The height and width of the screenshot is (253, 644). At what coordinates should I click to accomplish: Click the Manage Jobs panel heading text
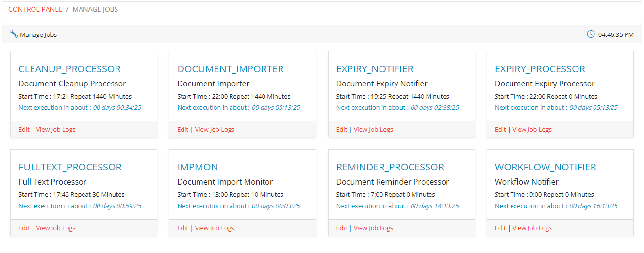[x=38, y=34]
